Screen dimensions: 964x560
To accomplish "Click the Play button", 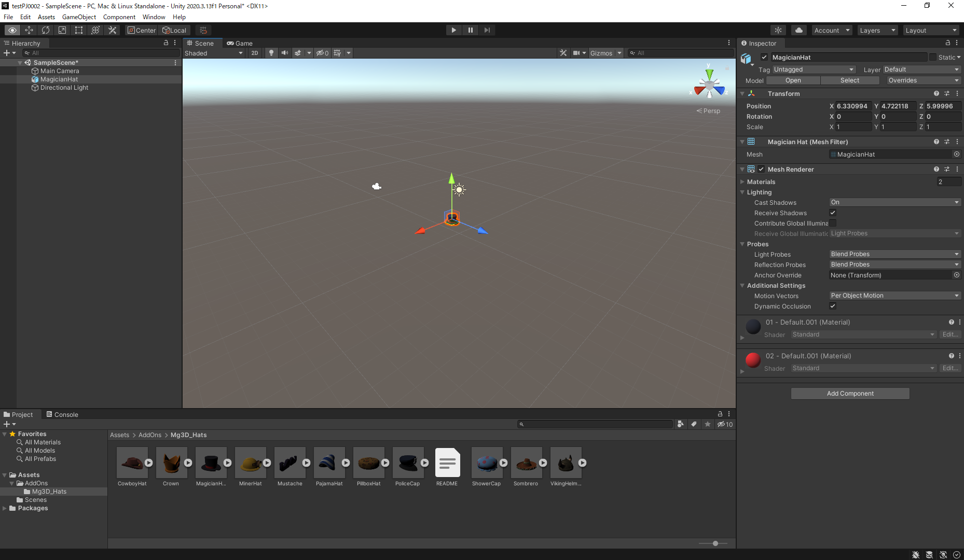I will [454, 30].
